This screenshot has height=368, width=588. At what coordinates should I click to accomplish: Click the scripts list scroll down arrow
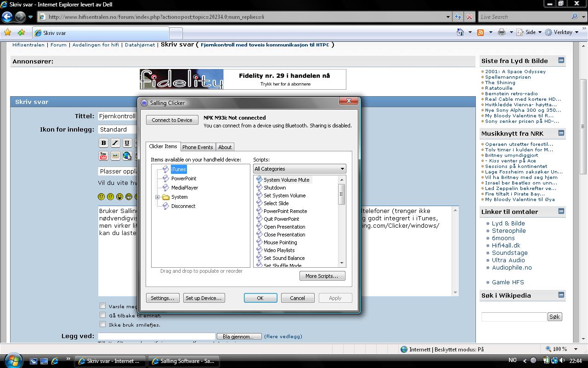(342, 263)
